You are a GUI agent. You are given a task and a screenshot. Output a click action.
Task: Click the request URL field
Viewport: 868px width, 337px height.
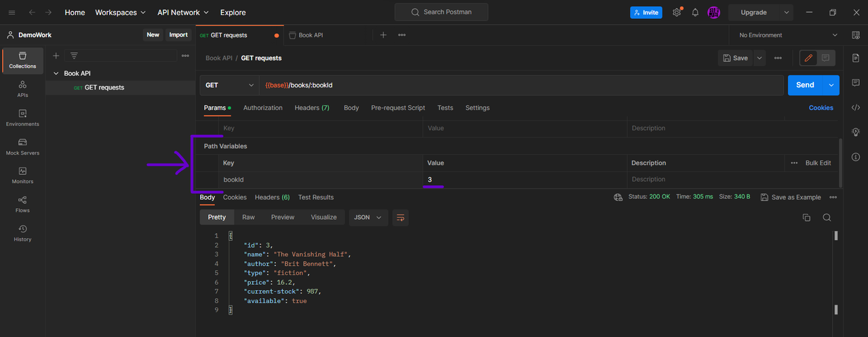[x=521, y=85]
